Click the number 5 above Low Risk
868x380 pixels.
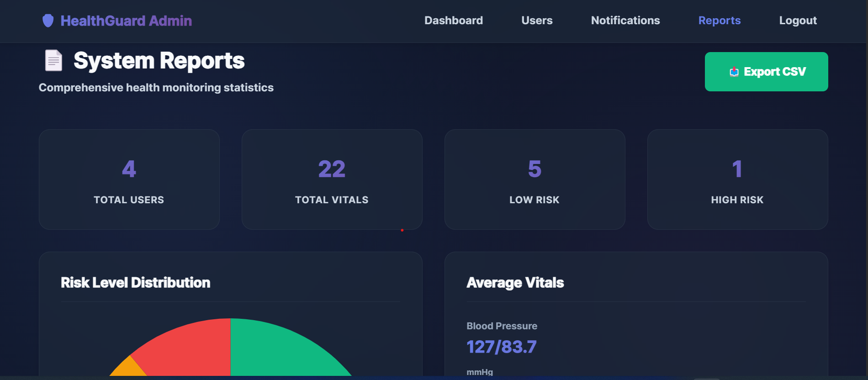pyautogui.click(x=535, y=169)
